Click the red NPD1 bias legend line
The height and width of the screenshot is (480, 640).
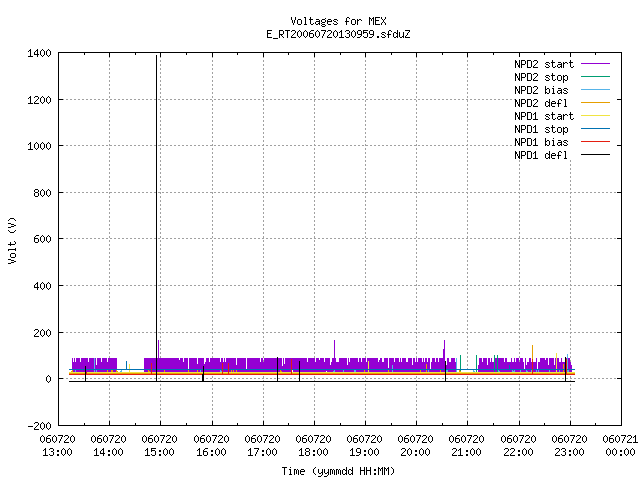(595, 142)
